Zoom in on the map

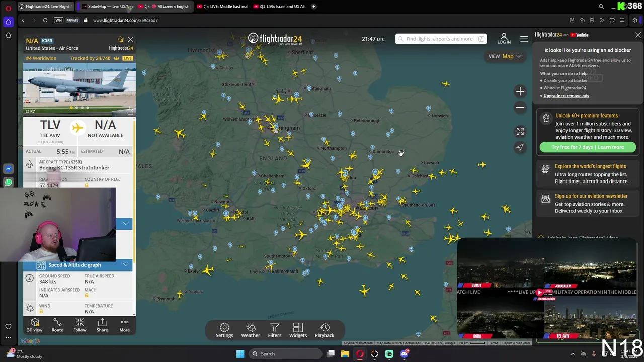coord(520,91)
